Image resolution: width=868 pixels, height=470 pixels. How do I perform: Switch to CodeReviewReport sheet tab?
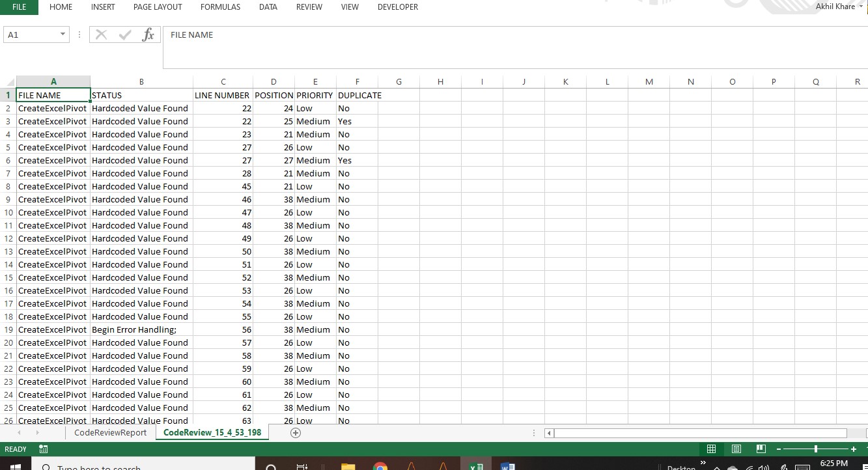pyautogui.click(x=111, y=432)
